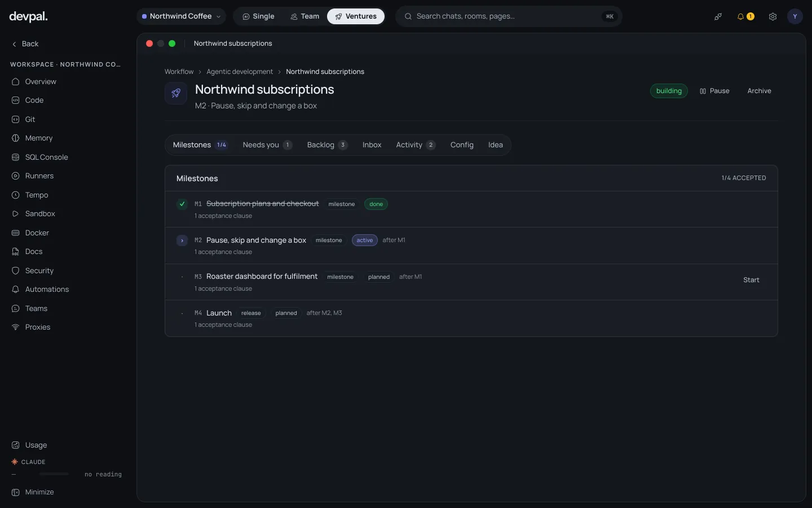Open the SQL Console icon
The height and width of the screenshot is (508, 812).
pyautogui.click(x=16, y=157)
